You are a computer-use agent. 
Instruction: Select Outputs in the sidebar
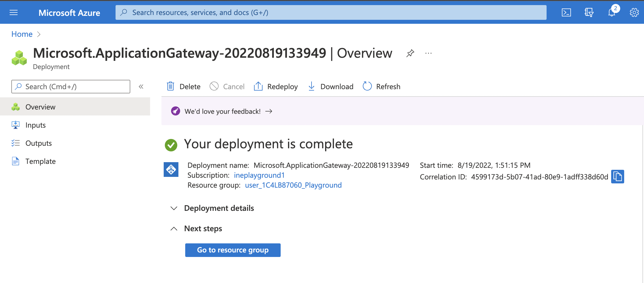click(x=39, y=143)
